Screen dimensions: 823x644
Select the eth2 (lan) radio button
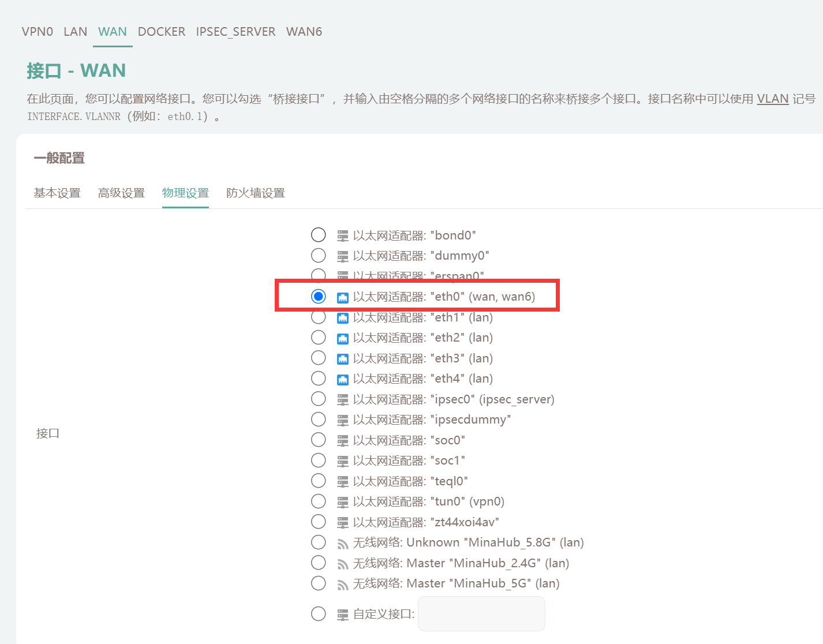click(318, 338)
